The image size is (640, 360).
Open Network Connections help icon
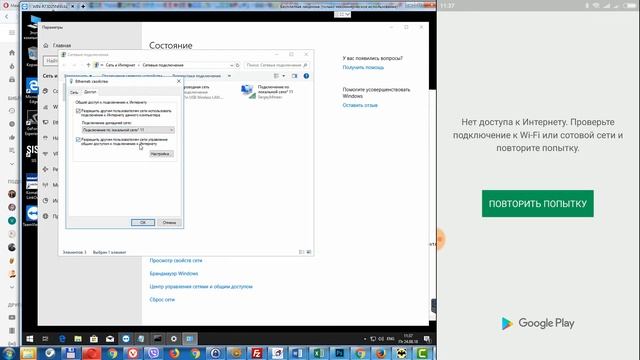pos(306,76)
